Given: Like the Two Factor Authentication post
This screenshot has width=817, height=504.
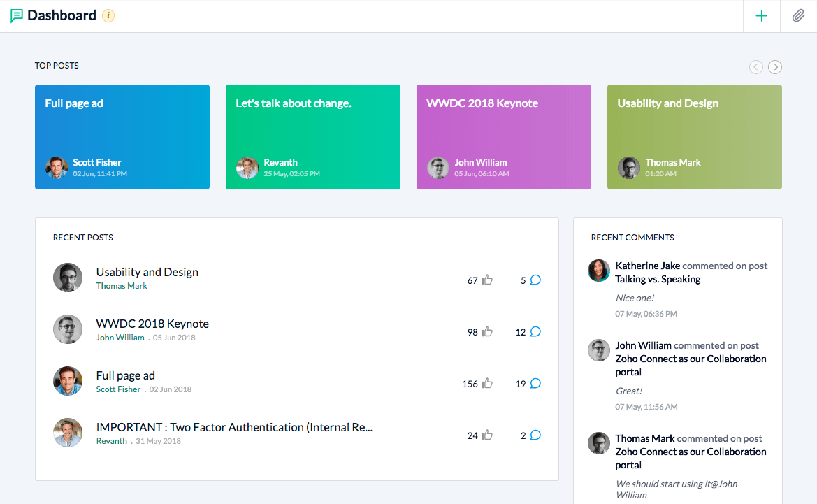Looking at the screenshot, I should click(487, 435).
